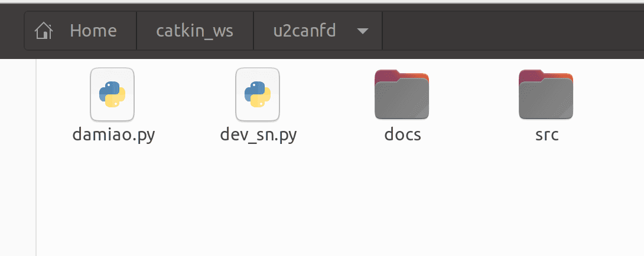This screenshot has width=644, height=256.
Task: Select the docs folder icon
Action: (x=402, y=94)
